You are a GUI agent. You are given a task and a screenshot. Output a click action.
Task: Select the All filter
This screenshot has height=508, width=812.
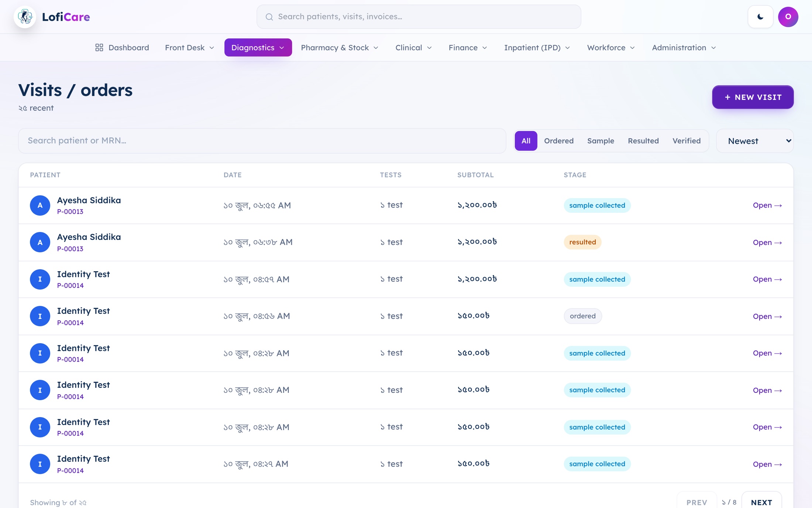526,141
